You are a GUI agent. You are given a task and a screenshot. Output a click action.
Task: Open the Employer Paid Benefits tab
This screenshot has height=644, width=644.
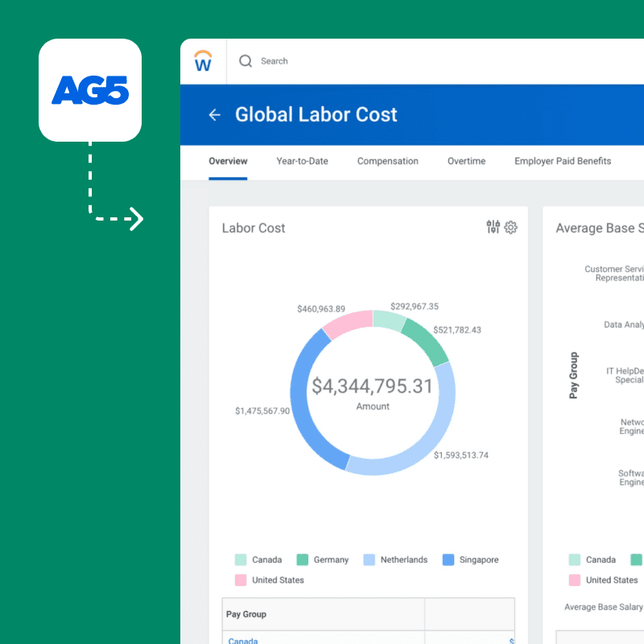(x=562, y=161)
